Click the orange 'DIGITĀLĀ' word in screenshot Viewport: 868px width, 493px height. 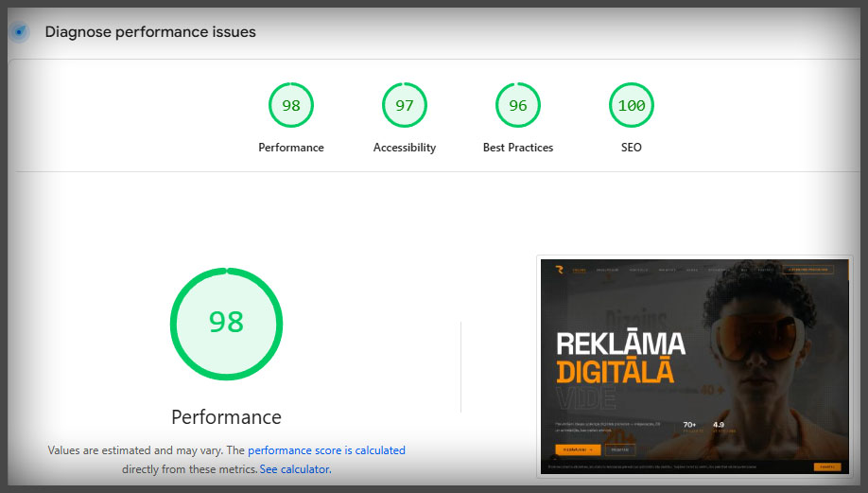point(615,372)
